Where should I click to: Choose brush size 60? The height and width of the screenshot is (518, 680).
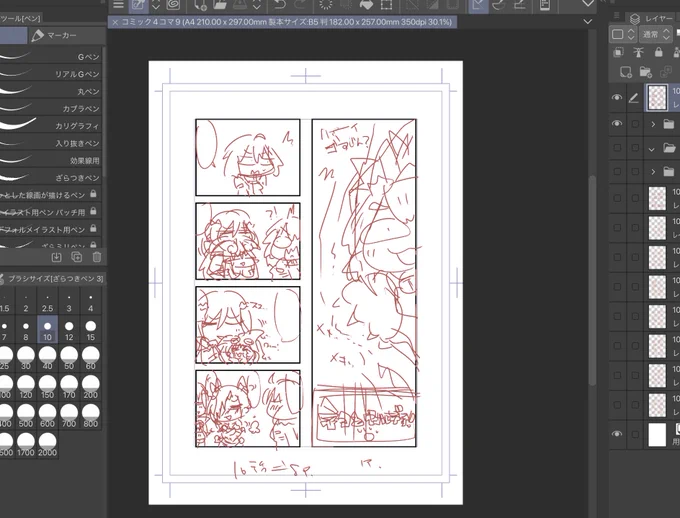pyautogui.click(x=91, y=360)
